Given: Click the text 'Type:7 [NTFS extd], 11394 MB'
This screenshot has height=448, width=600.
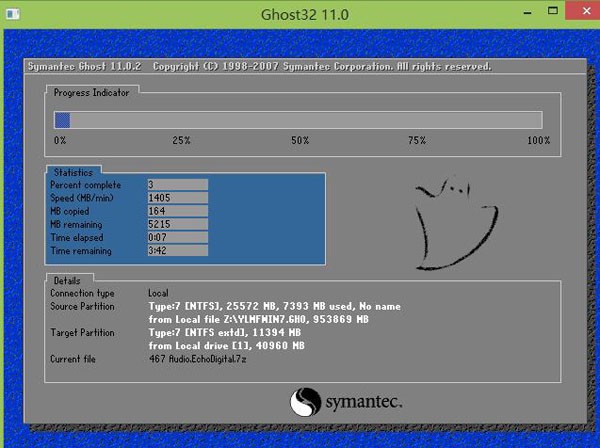Looking at the screenshot, I should point(225,333).
